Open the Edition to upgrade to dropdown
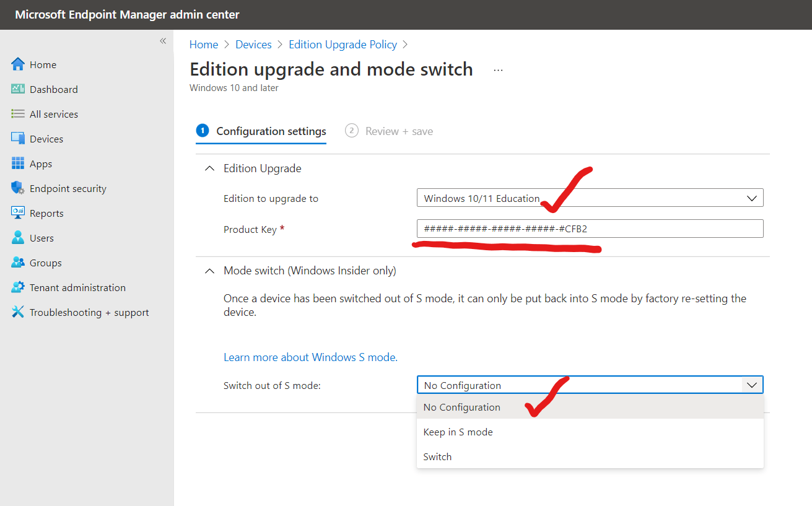Screen dimensions: 812x506 click(x=590, y=198)
